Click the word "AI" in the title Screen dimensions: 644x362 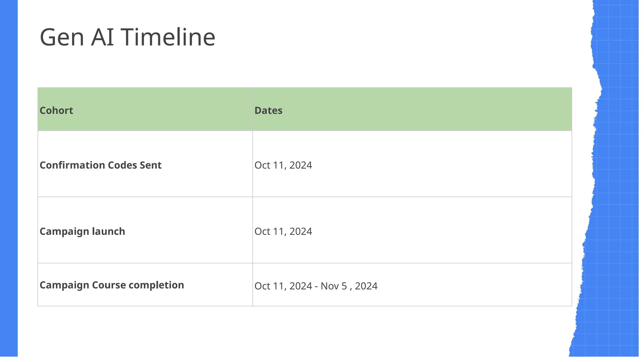coord(102,37)
